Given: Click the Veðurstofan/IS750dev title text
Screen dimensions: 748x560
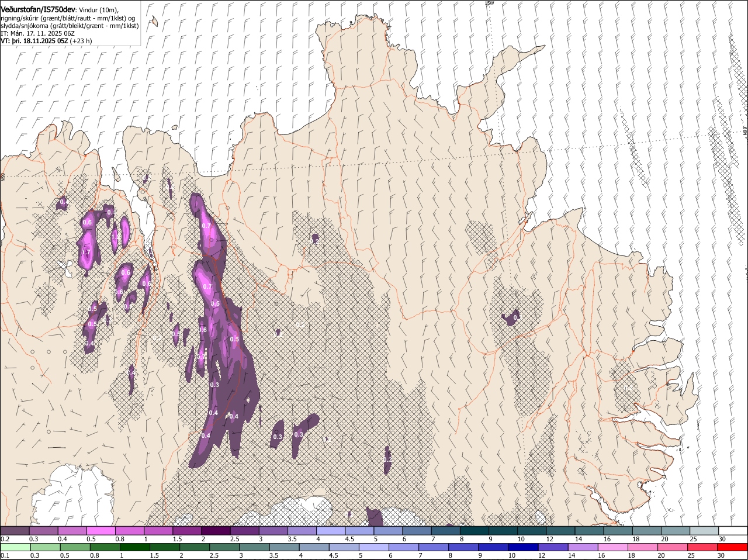Looking at the screenshot, I should [x=38, y=9].
